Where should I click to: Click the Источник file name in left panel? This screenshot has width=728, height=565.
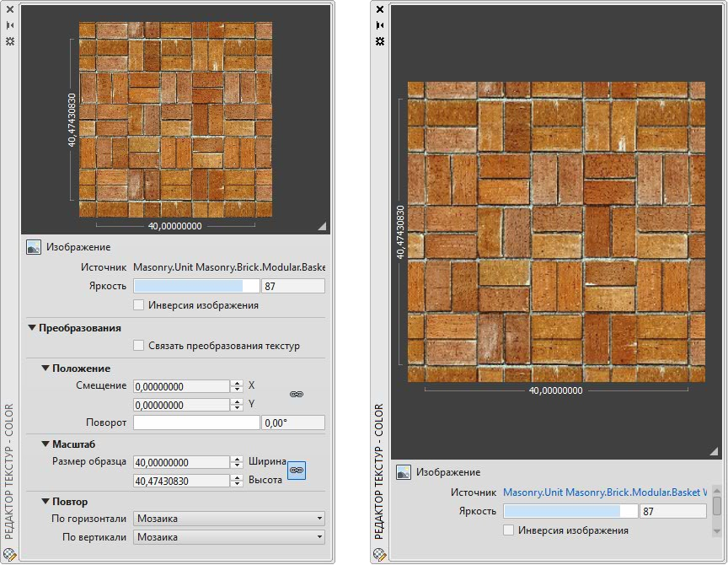[x=228, y=267]
